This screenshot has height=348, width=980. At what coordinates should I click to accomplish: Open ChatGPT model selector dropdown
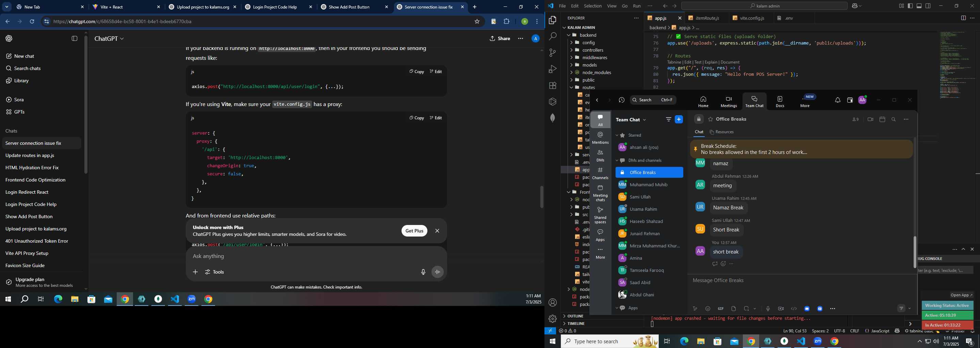(x=109, y=39)
